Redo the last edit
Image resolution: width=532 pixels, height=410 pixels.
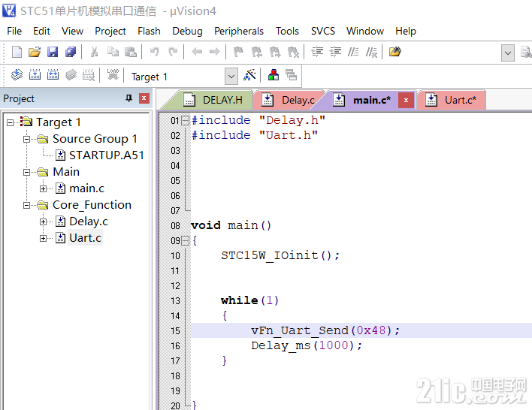(x=173, y=52)
